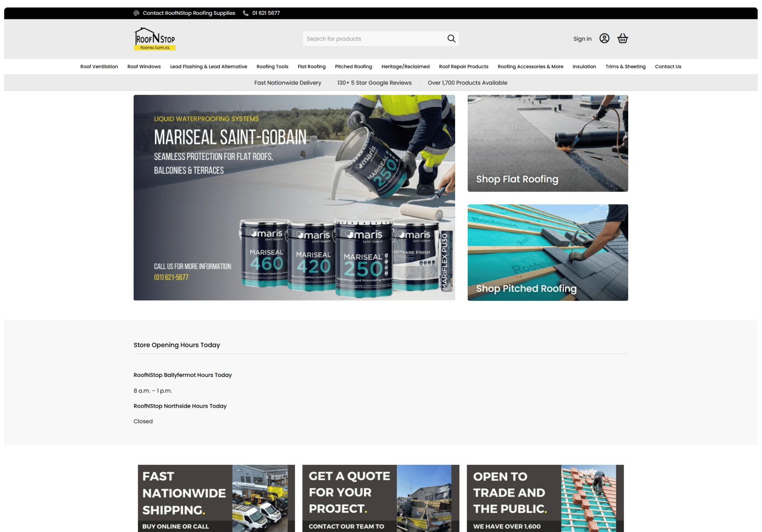Click RoofNStop Northside Hours Today text
This screenshot has width=762, height=532.
[x=180, y=406]
